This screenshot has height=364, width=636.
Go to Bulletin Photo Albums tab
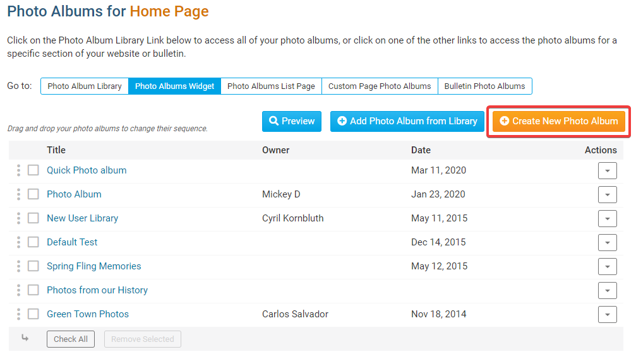point(484,86)
